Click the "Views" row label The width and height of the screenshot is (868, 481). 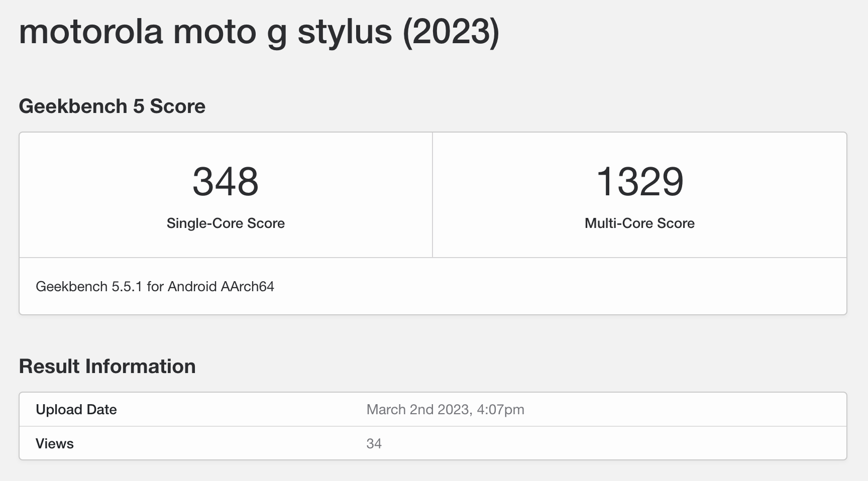55,444
